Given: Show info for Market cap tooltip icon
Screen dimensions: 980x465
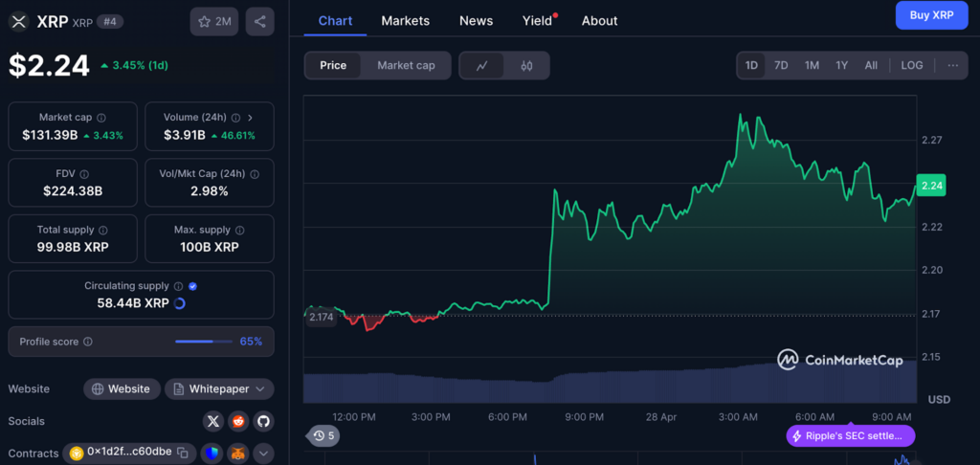Looking at the screenshot, I should [101, 118].
